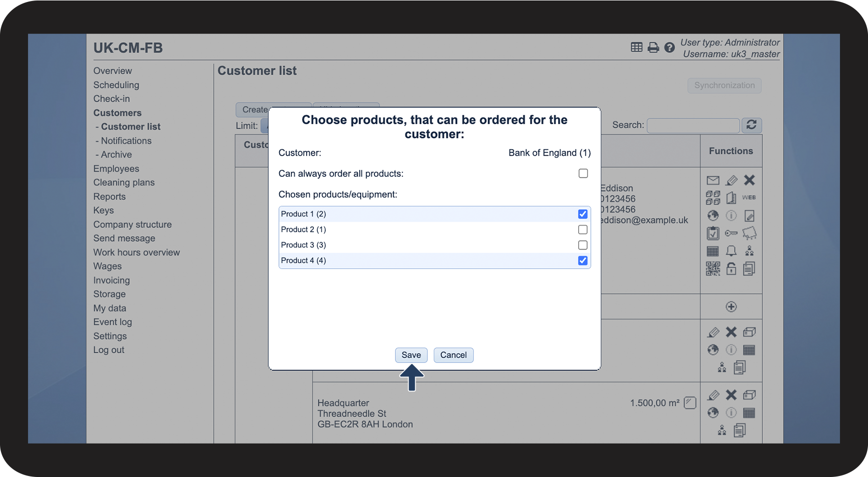Click the note-with-pencil icon in Functions
This screenshot has height=477, width=868.
(x=749, y=216)
